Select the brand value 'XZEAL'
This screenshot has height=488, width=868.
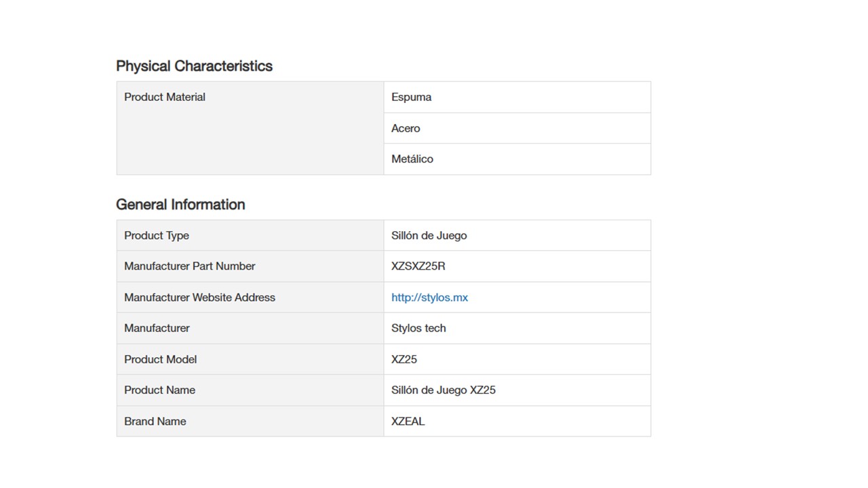coord(408,421)
